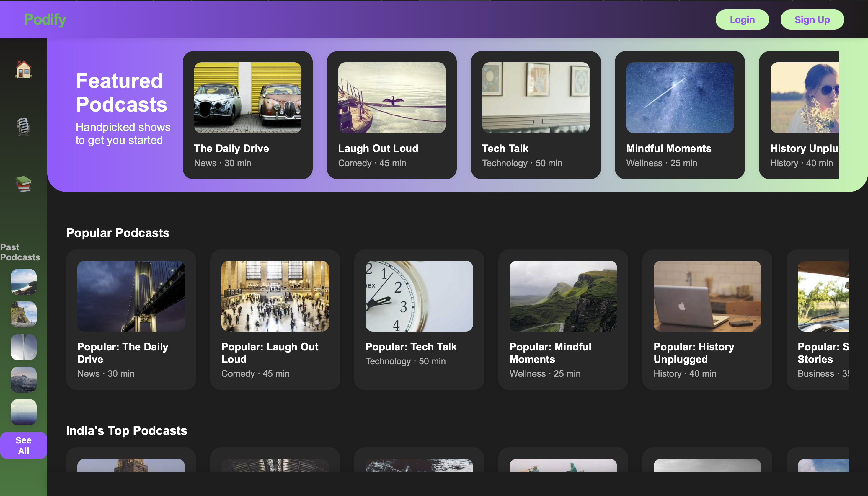The image size is (868, 496).
Task: Click 'Comedy · 45 min' under featured Laugh Out Loud
Action: coord(372,163)
